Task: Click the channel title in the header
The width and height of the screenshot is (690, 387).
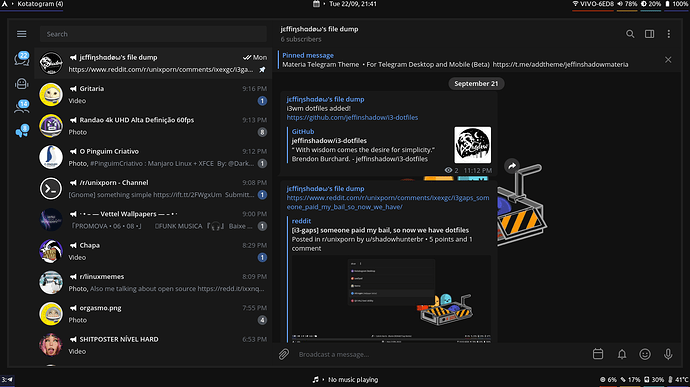Action: tap(319, 29)
